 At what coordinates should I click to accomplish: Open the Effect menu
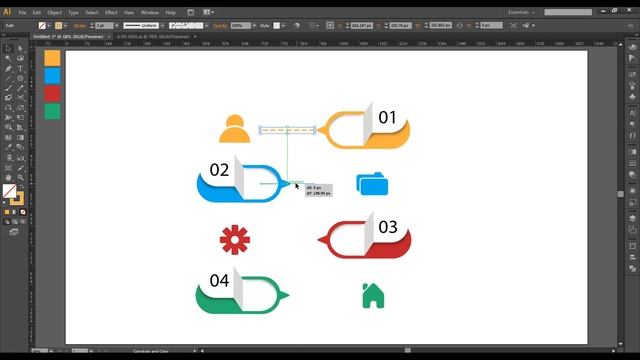point(111,13)
